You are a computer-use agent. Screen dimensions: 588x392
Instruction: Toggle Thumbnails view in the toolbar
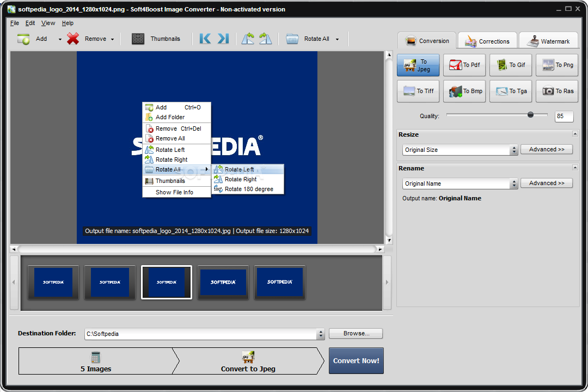156,39
